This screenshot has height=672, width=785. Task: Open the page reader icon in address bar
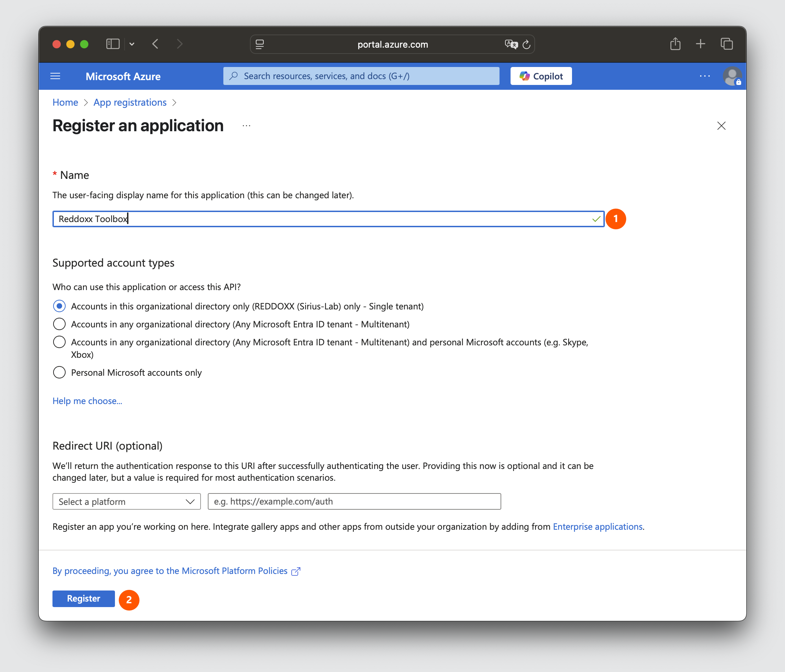(260, 44)
